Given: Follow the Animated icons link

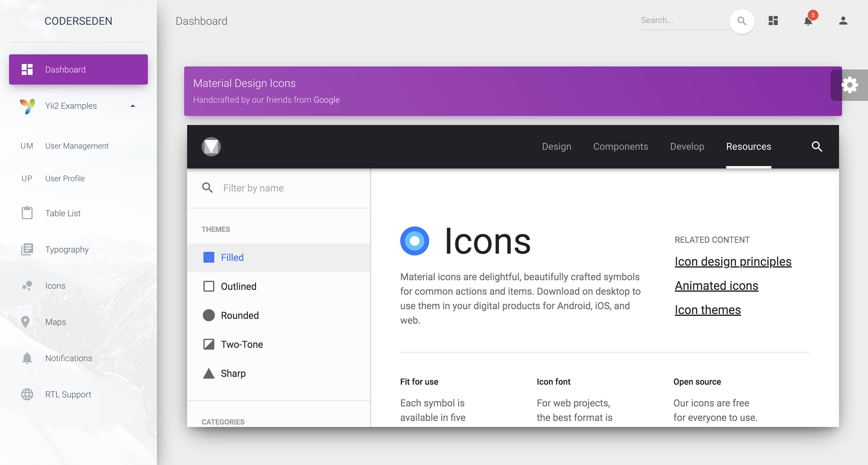Looking at the screenshot, I should click(x=716, y=286).
